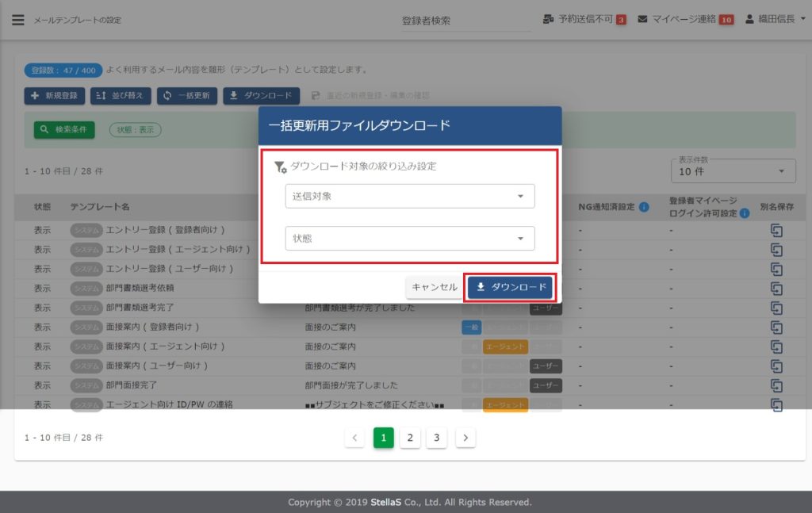Click 別名保存 copy icon for 部門面接完了 row
Image resolution: width=812 pixels, height=513 pixels.
click(x=776, y=385)
